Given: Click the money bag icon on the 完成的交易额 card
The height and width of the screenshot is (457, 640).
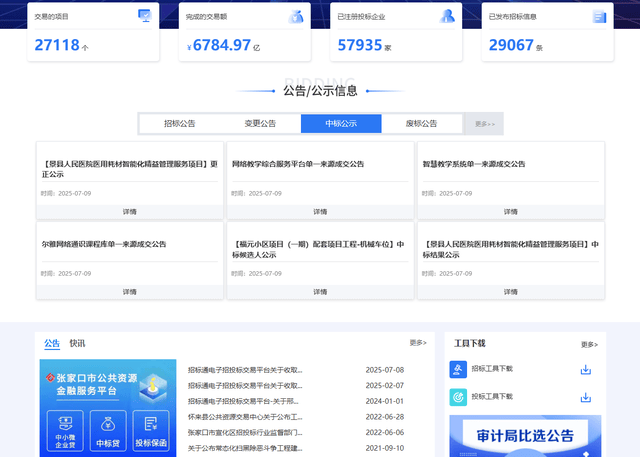Looking at the screenshot, I should click(296, 16).
